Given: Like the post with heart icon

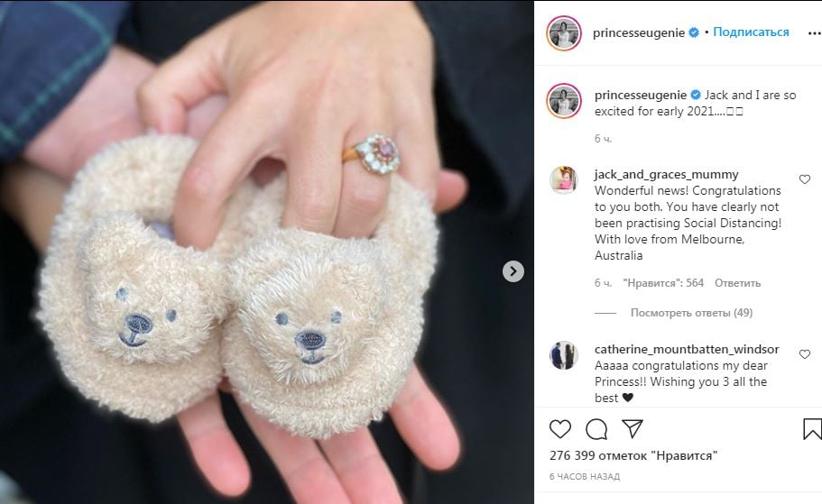Looking at the screenshot, I should point(560,429).
